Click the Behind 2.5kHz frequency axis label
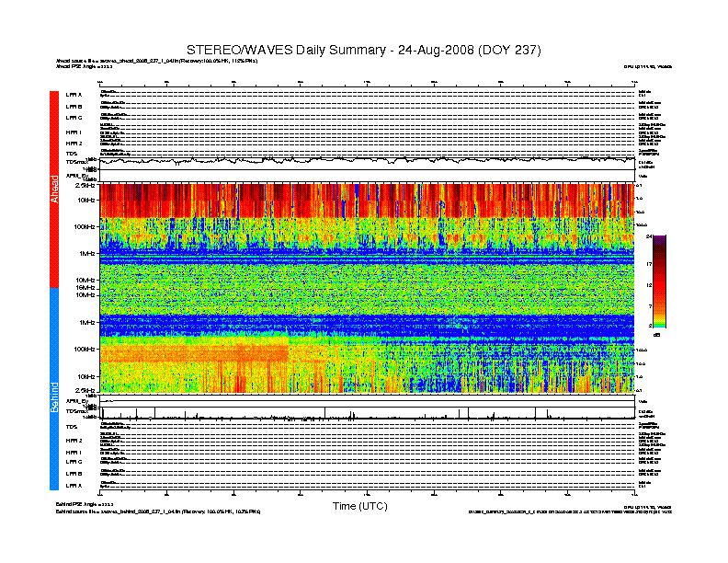728x563 pixels. (x=85, y=390)
